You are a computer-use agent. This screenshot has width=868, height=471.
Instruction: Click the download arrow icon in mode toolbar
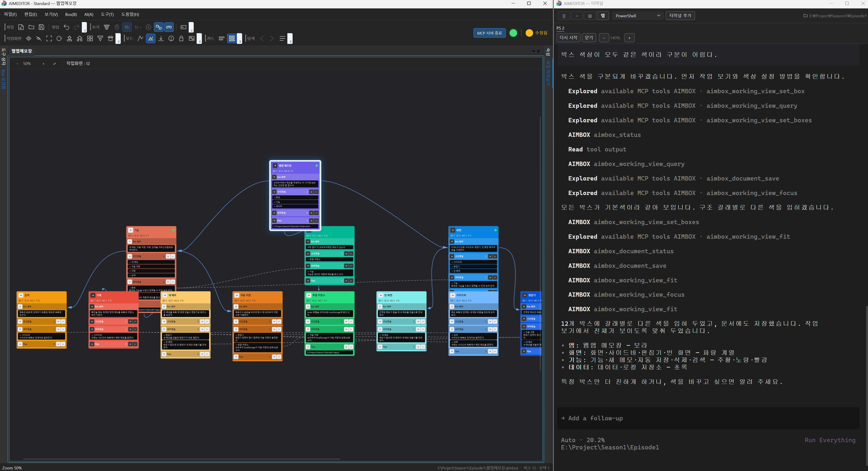(161, 38)
